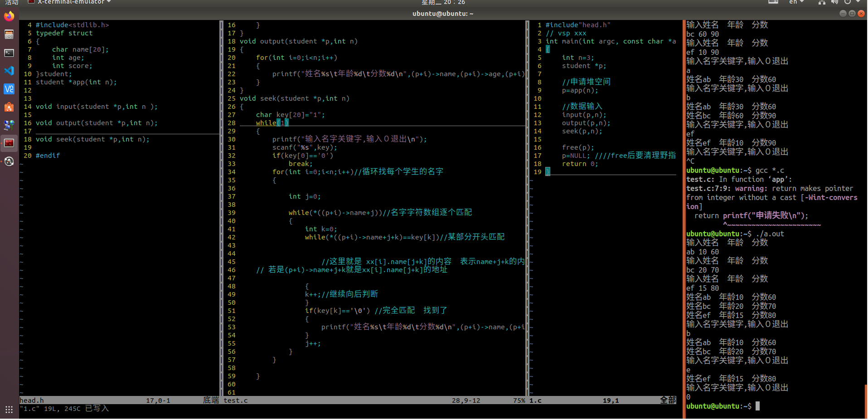This screenshot has height=420, width=868.
Task: Click the '17,0-1' position in head.h status
Action: (158, 400)
